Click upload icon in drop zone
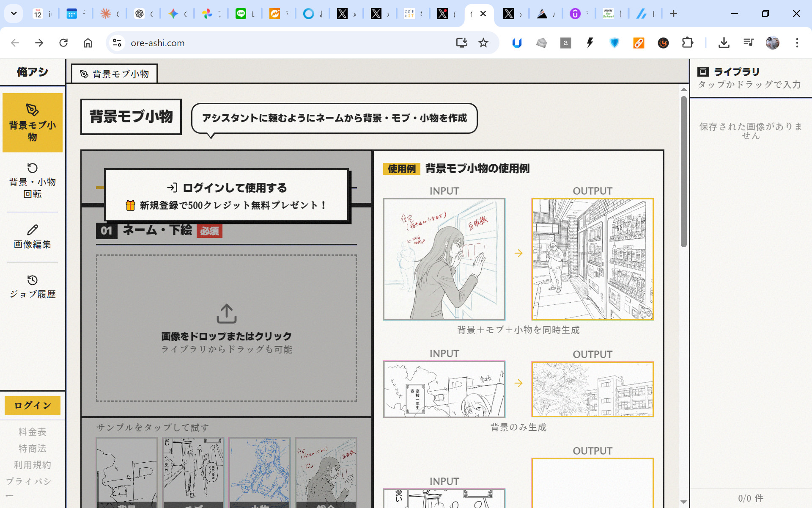Screen dimensions: 812x508 click(x=226, y=314)
